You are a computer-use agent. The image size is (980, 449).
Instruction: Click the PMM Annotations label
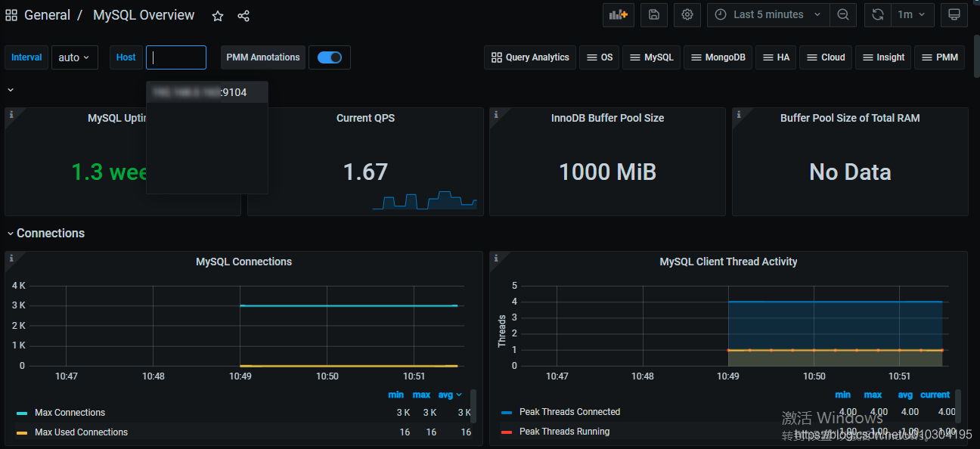pyautogui.click(x=263, y=57)
